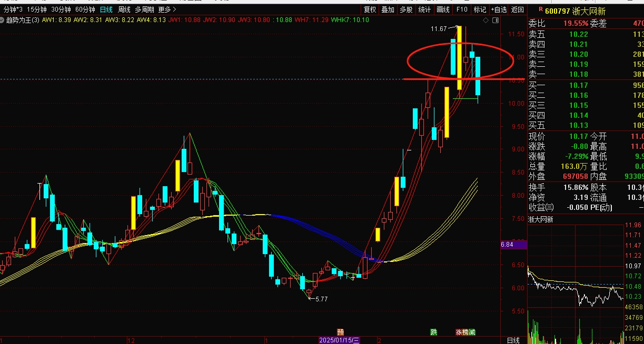Click the 总量 163.0万 value
The height and width of the screenshot is (344, 644).
(574, 166)
